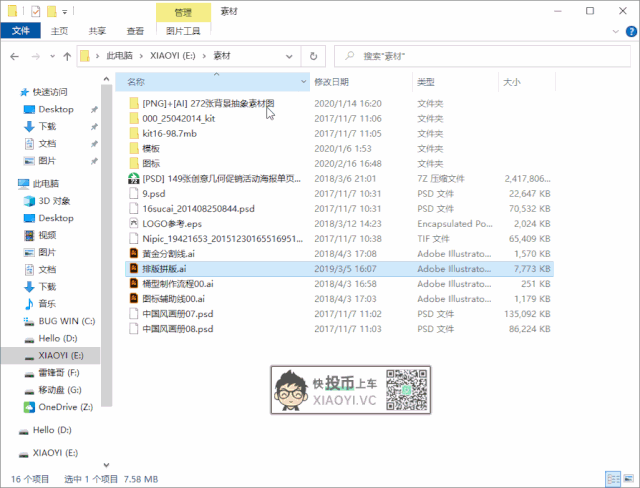Switch to large icons view in status bar
The width and height of the screenshot is (640, 488).
629,479
